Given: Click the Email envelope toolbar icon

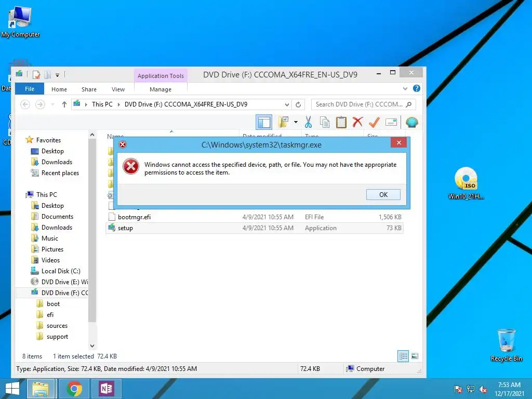Looking at the screenshot, I should (391, 122).
